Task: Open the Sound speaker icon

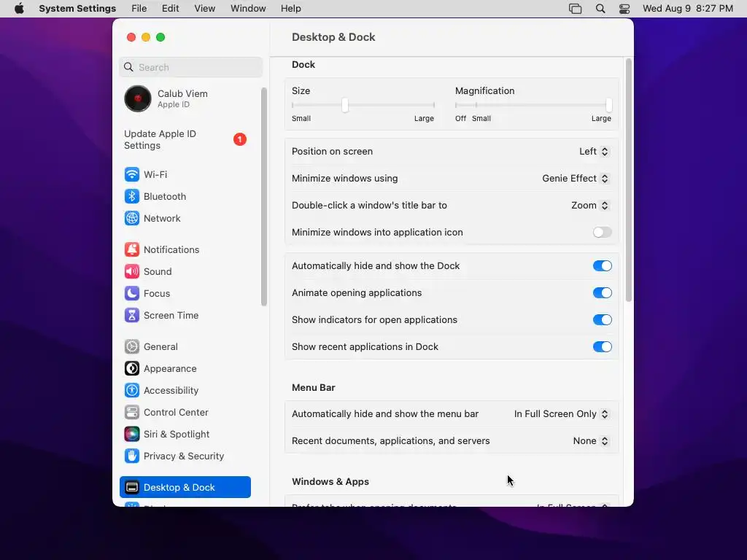Action: coord(132,271)
